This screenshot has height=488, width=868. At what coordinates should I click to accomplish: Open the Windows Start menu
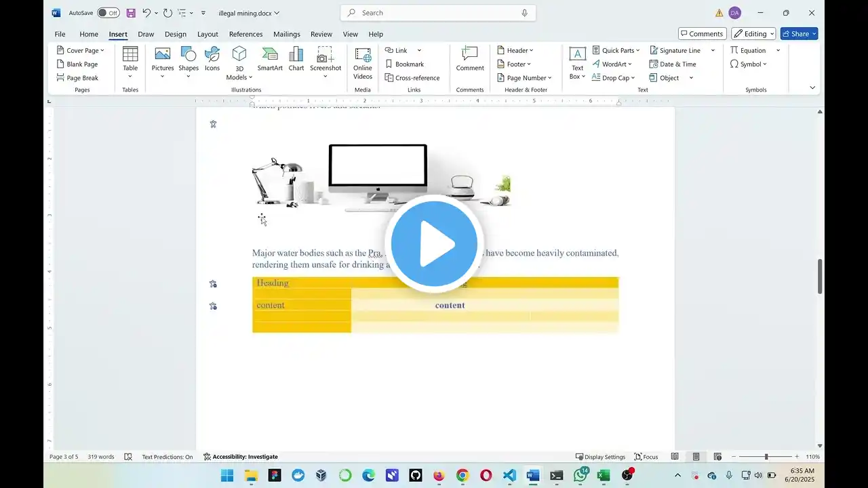click(x=226, y=476)
